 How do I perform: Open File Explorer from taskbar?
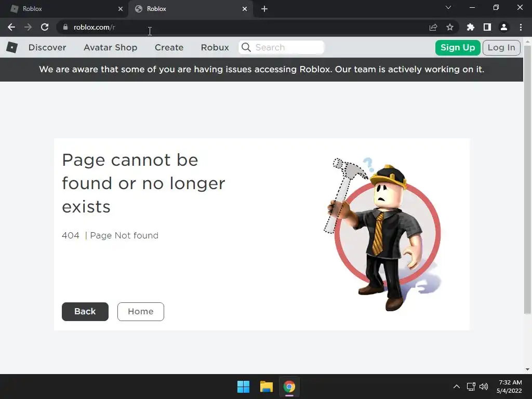pos(267,387)
